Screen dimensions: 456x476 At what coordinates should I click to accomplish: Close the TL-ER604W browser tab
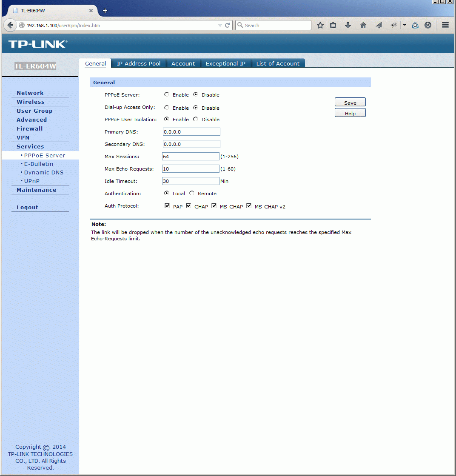(x=91, y=11)
